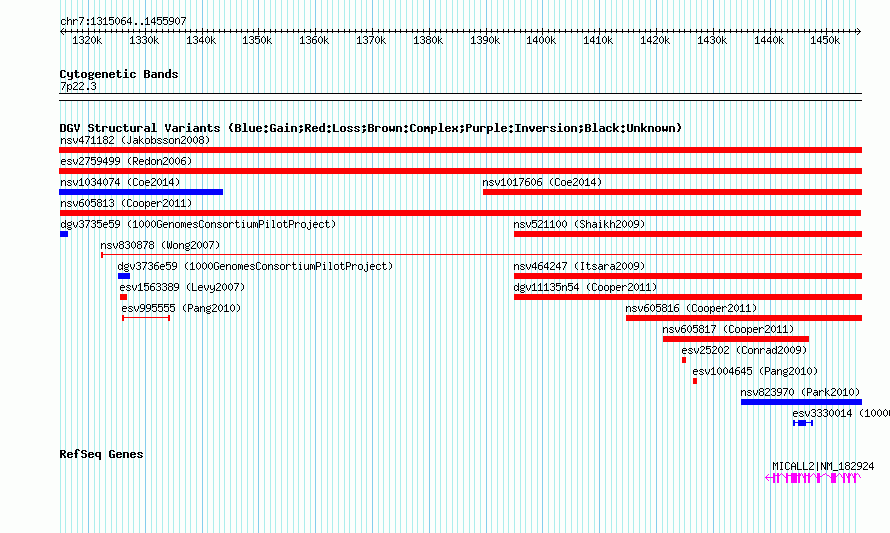Click the nsv823970 (Park2010) label

(800, 392)
